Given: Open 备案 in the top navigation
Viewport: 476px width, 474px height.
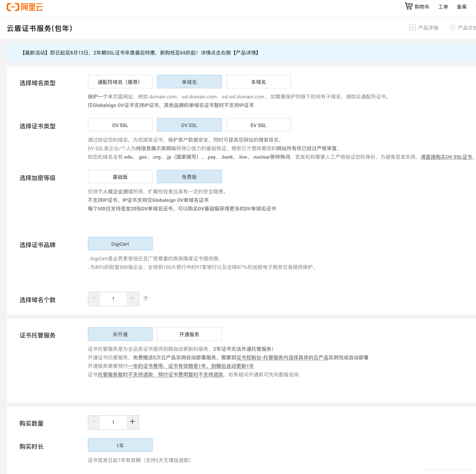Looking at the screenshot, I should (462, 7).
